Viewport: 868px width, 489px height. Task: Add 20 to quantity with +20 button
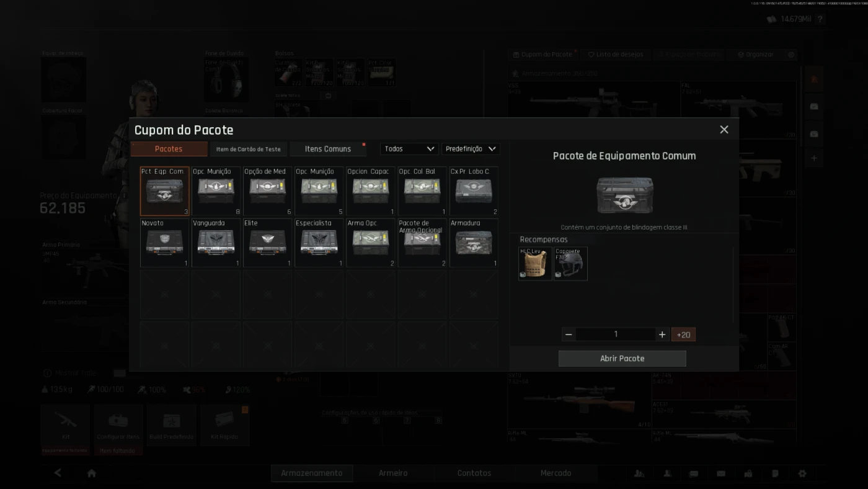point(683,334)
